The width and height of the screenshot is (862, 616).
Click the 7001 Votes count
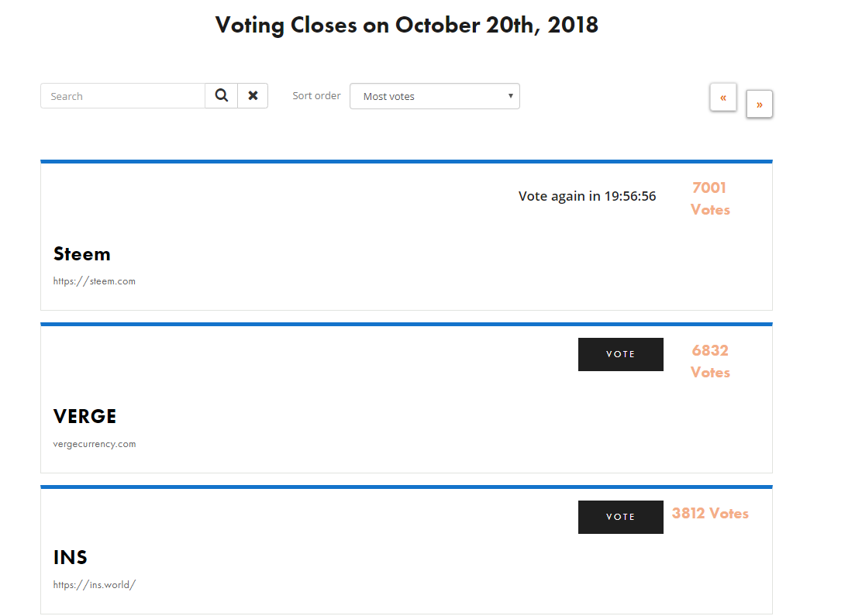tap(710, 198)
